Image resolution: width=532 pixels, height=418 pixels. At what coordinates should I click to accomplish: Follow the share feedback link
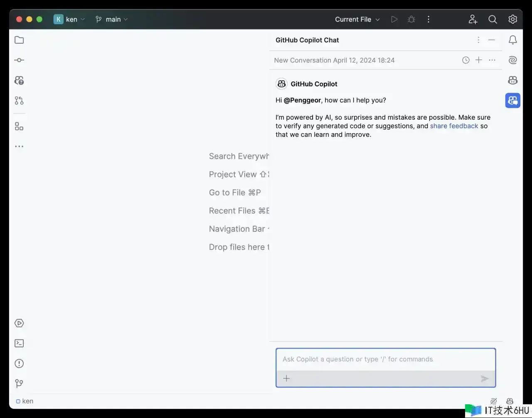pyautogui.click(x=454, y=126)
